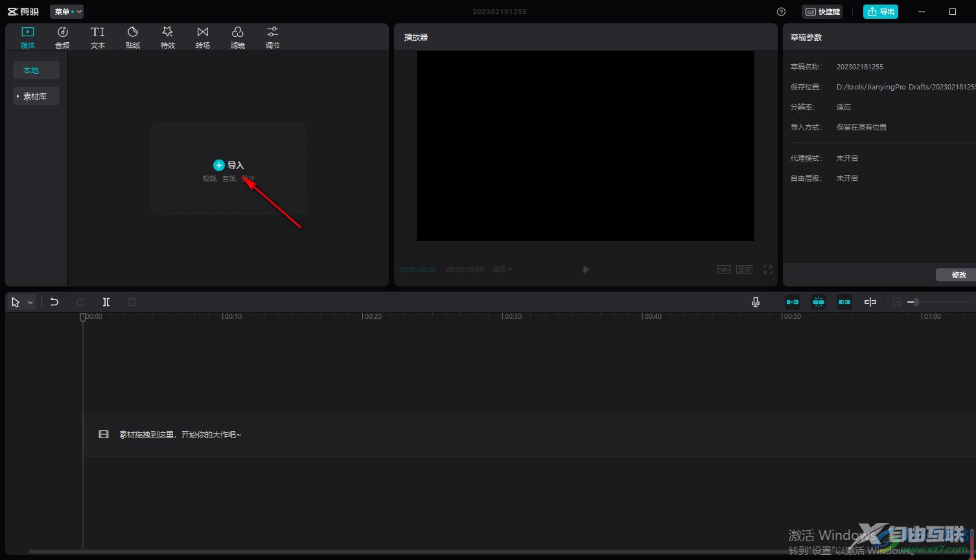Open the 文本 (Text) tab

(x=97, y=38)
